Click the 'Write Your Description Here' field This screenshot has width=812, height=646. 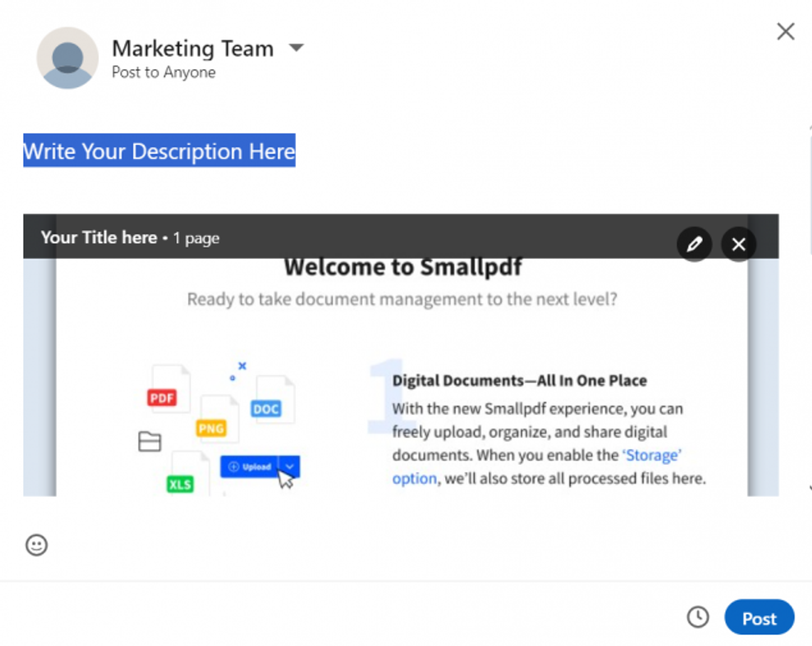click(159, 151)
